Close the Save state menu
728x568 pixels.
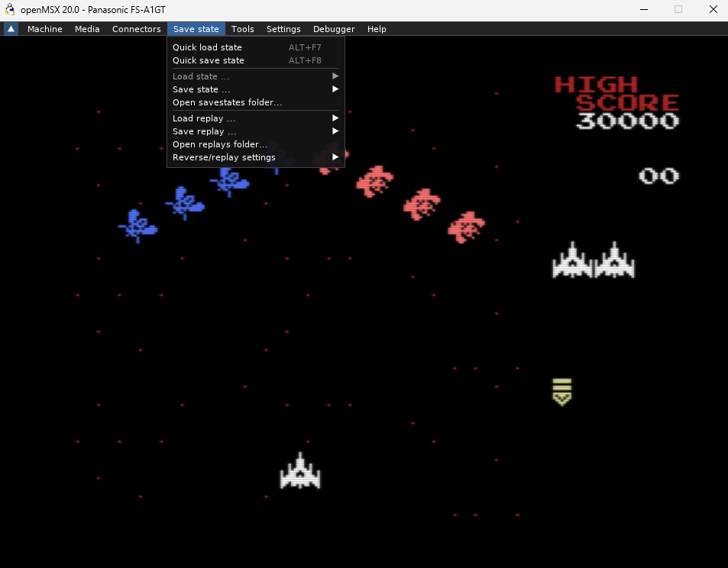(196, 29)
